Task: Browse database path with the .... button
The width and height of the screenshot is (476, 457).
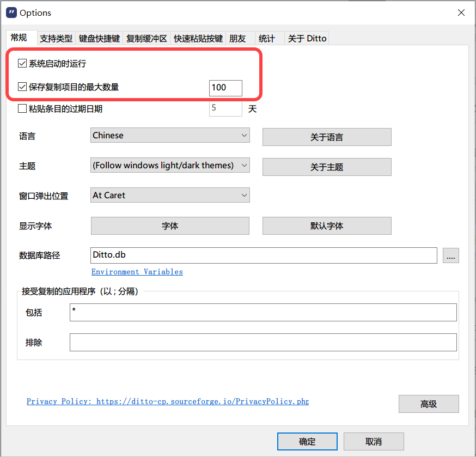Action: point(450,255)
